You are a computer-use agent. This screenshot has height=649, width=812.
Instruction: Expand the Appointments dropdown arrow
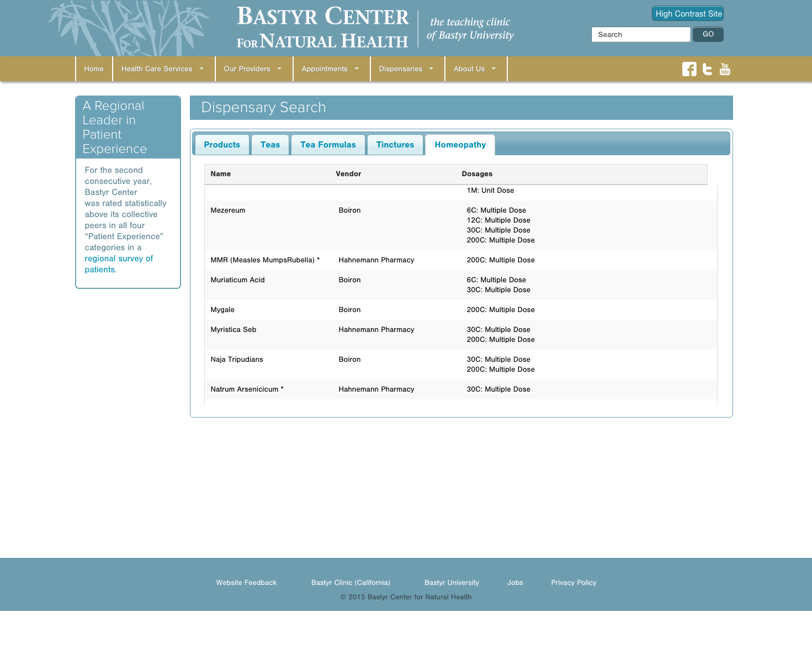pyautogui.click(x=357, y=68)
